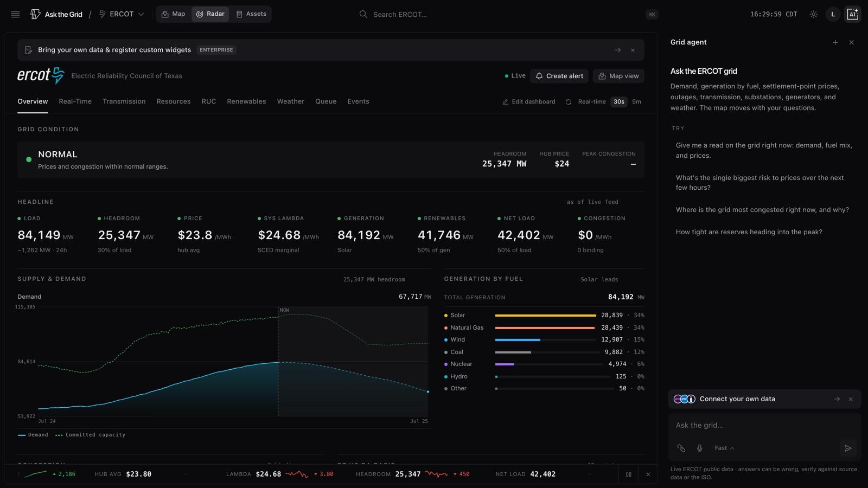Pause the bottom ticker bar
This screenshot has width=868, height=488.
tap(628, 474)
